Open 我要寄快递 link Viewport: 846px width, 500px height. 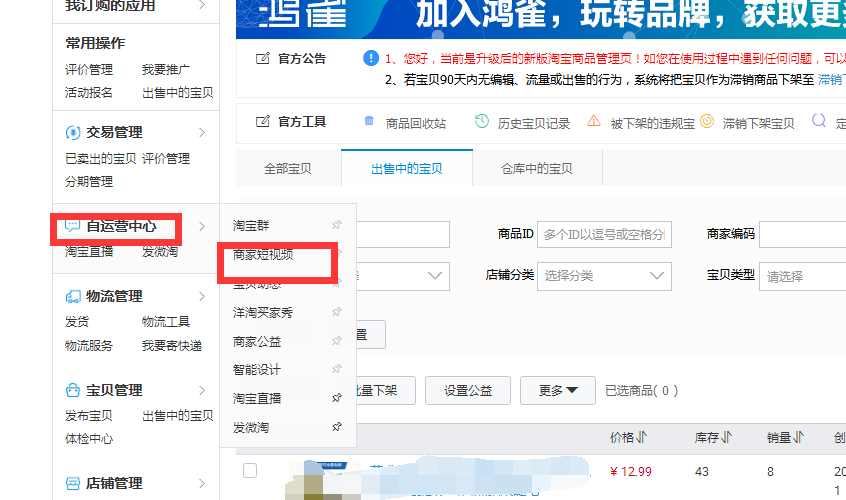[172, 346]
